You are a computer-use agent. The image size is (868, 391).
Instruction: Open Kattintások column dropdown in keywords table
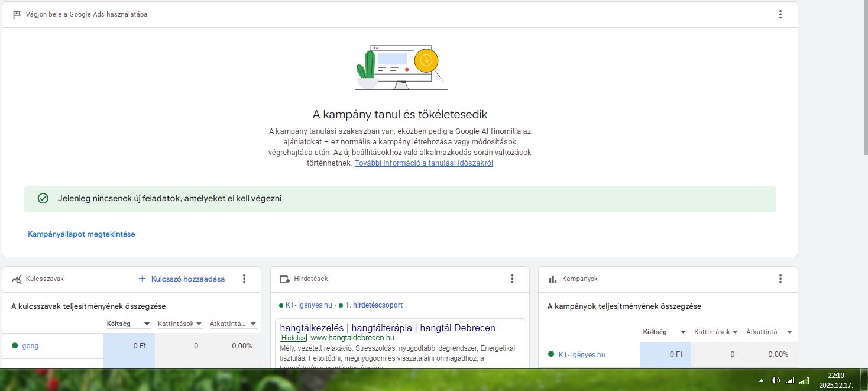199,324
